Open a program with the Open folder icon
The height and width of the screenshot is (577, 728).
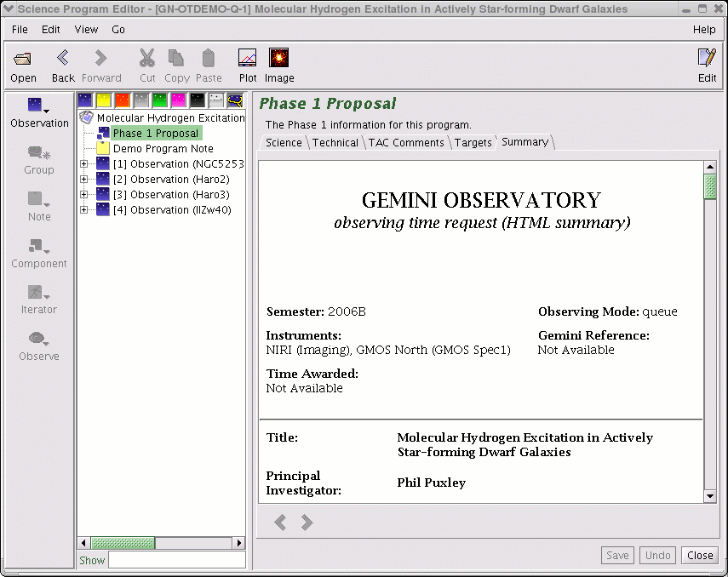click(23, 66)
